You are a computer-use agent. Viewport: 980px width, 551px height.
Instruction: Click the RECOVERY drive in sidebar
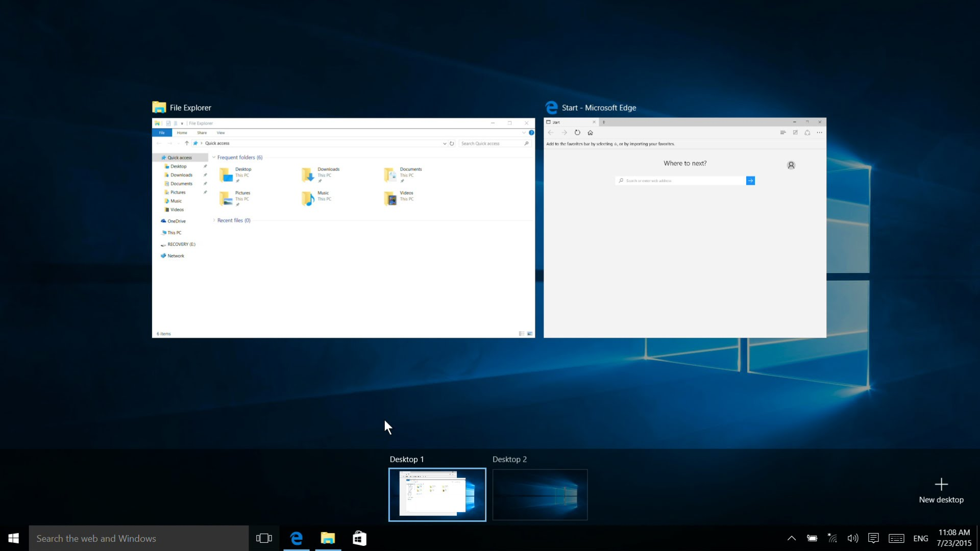coord(182,244)
